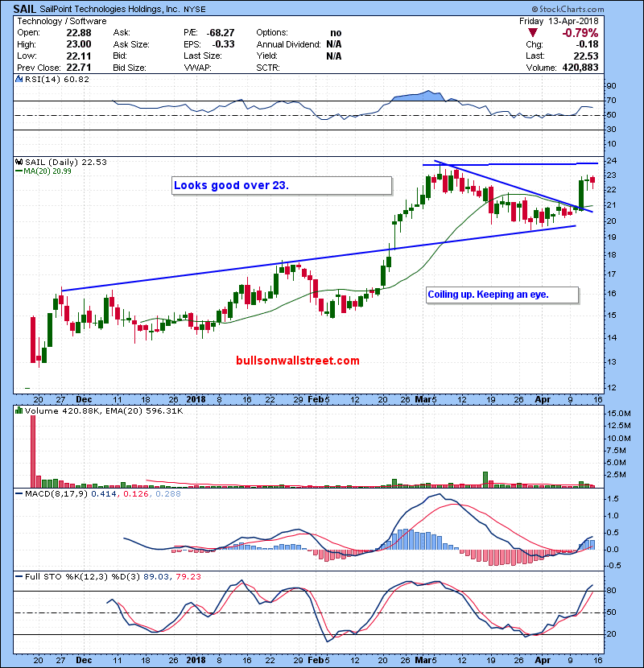Select the Low value 22.11

(79, 56)
